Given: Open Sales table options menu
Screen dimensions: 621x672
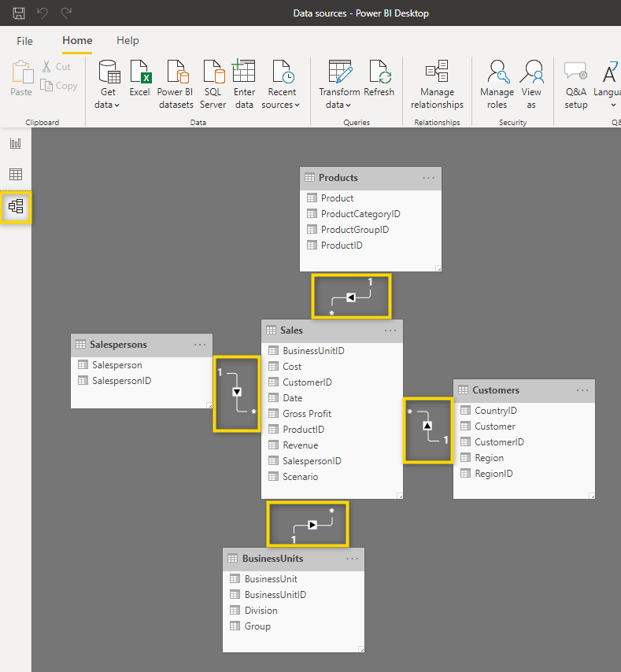Looking at the screenshot, I should (390, 330).
